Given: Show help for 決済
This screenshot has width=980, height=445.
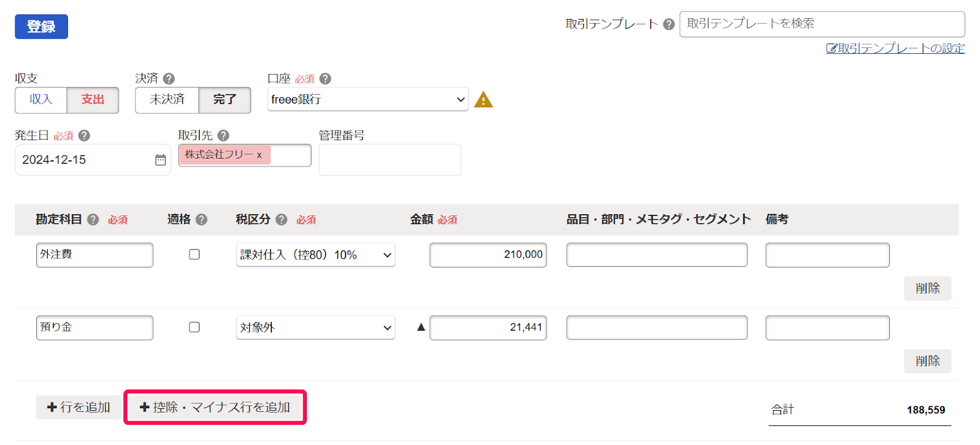Looking at the screenshot, I should [169, 78].
